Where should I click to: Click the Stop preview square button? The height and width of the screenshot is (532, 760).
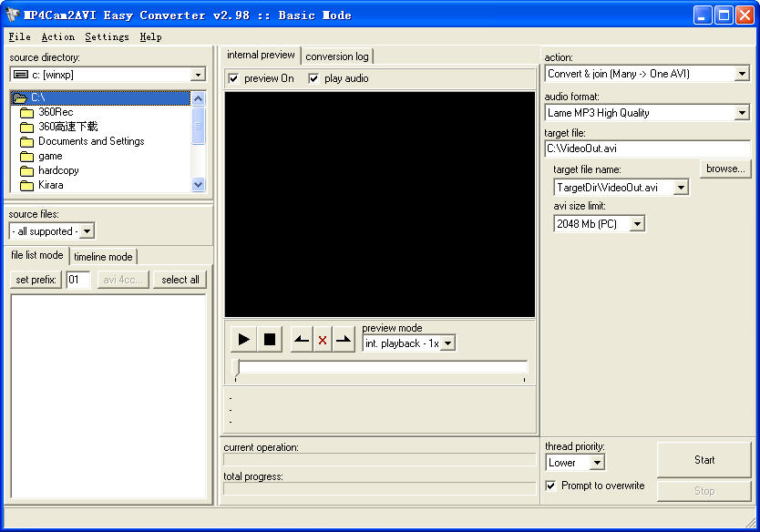(270, 339)
